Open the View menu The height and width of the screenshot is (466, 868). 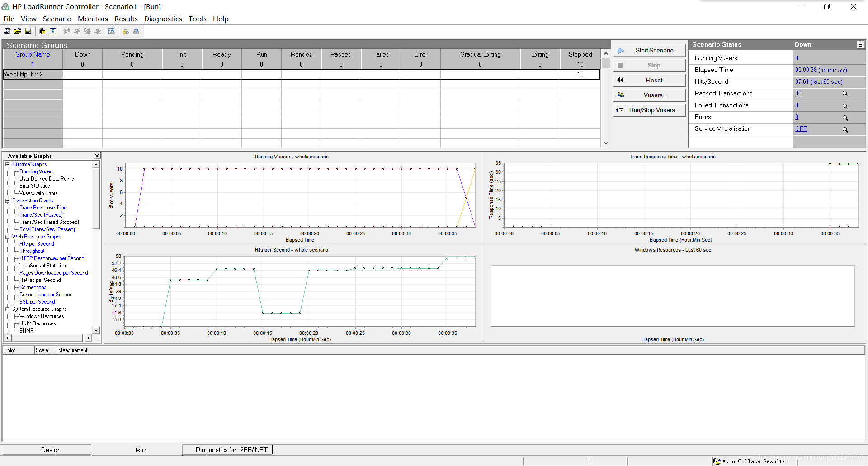point(28,19)
